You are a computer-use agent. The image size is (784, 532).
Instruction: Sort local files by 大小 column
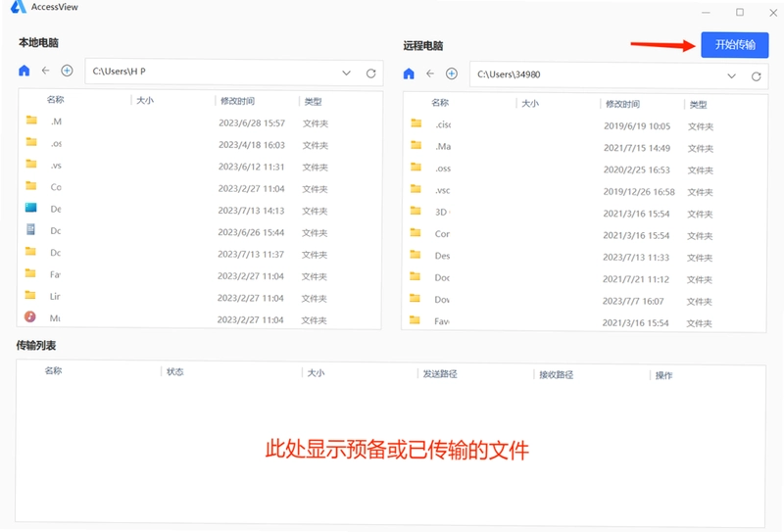145,101
